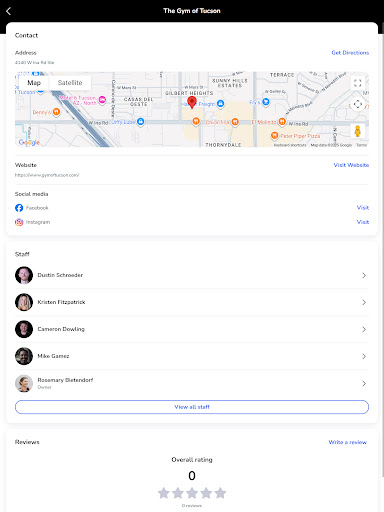Expand Rosemary Bietendorf row chevron
384x512 pixels.
point(364,383)
